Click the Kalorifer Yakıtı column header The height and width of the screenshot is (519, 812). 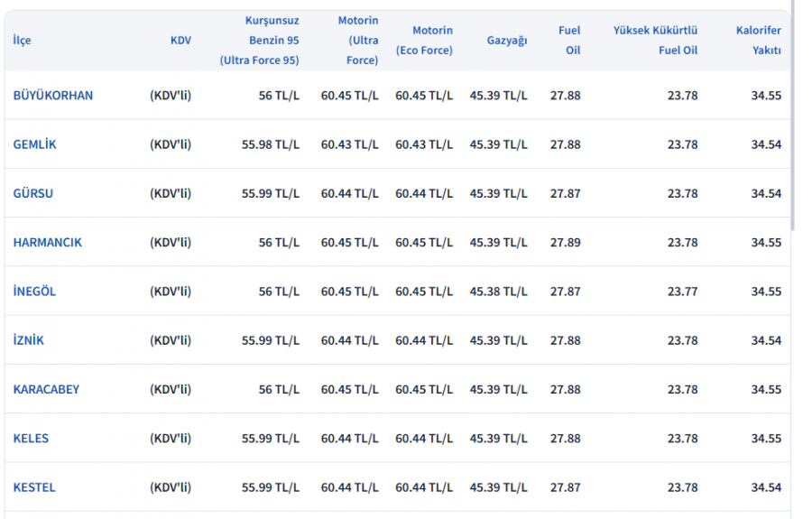pos(759,41)
